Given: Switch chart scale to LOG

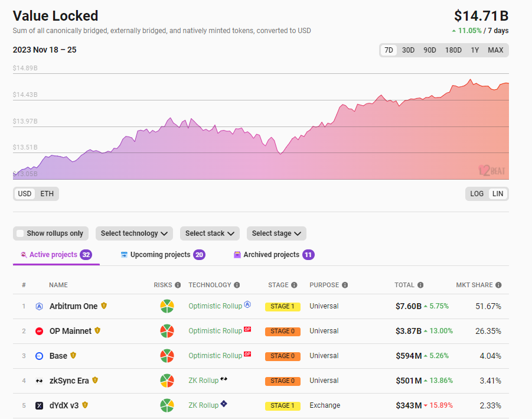Looking at the screenshot, I should 476,194.
